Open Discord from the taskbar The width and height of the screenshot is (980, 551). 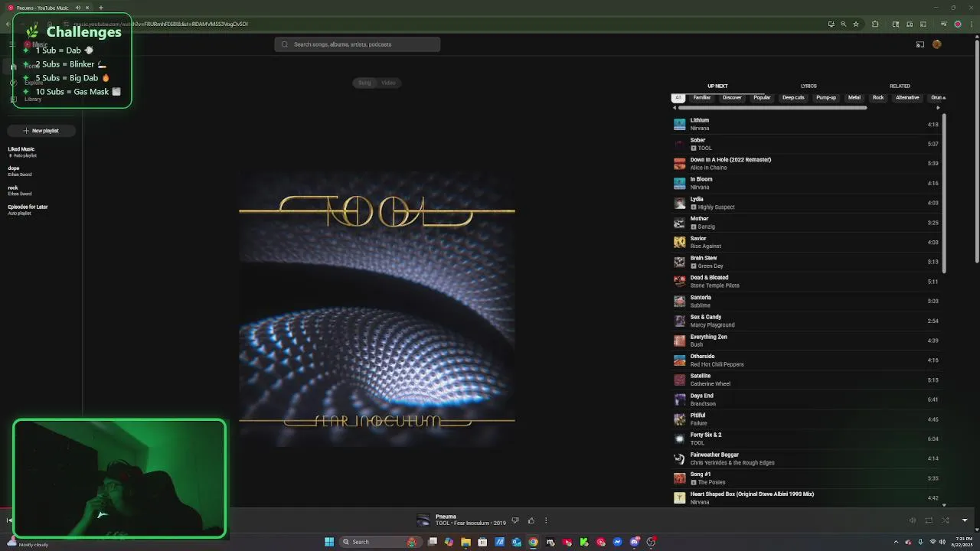click(634, 542)
